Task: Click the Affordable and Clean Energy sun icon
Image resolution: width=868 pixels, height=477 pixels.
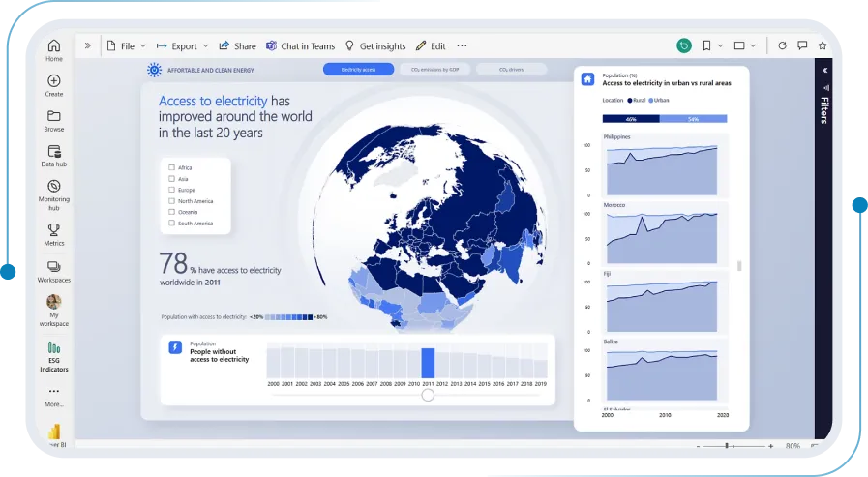Action: click(x=154, y=70)
